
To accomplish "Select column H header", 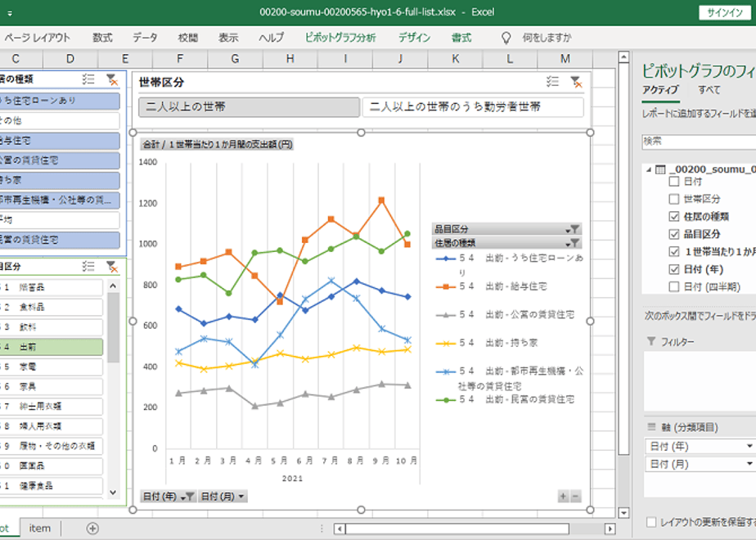I will point(290,59).
